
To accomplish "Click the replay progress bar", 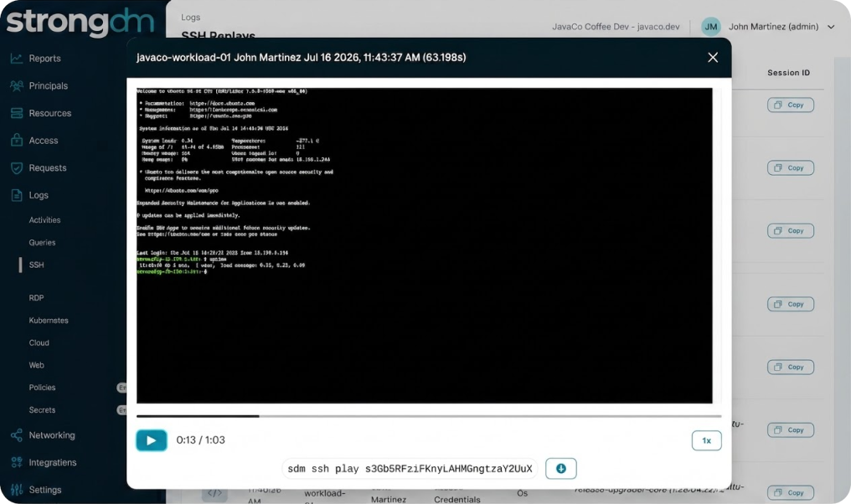I will tap(429, 416).
